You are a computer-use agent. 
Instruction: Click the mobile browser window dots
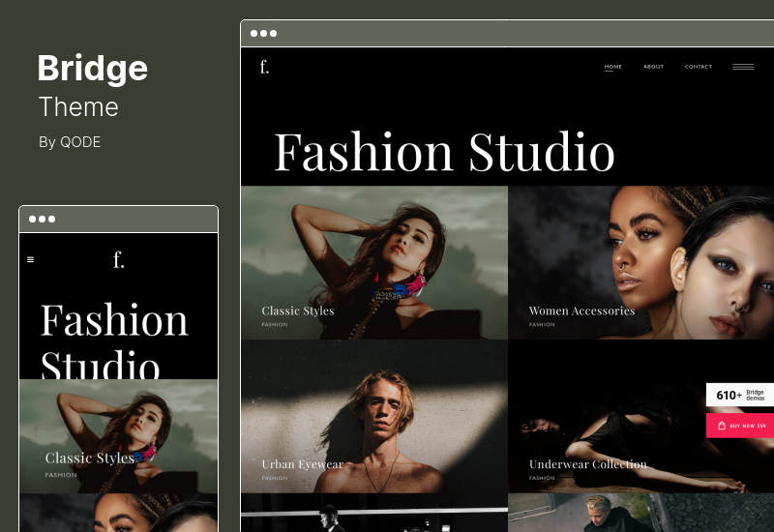(42, 220)
